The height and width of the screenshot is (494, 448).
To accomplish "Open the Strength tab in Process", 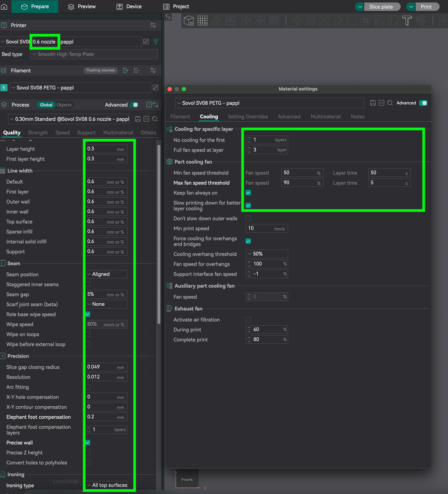I will coord(38,133).
